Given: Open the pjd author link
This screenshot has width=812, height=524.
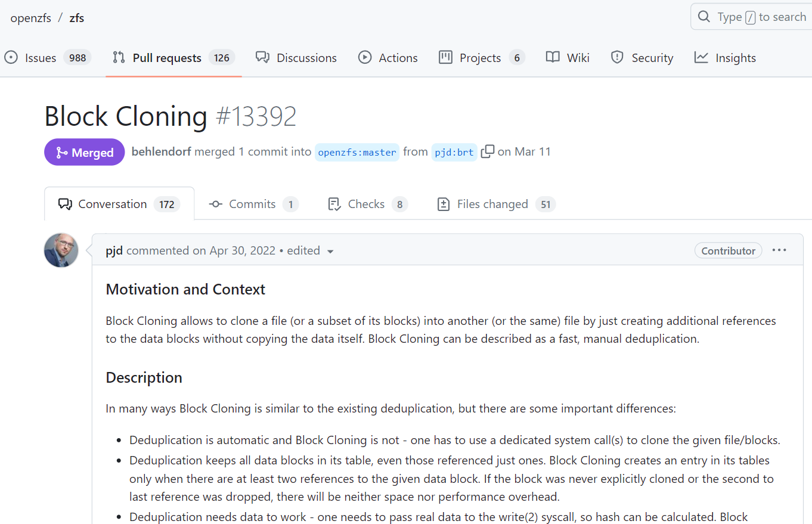Looking at the screenshot, I should pos(114,250).
